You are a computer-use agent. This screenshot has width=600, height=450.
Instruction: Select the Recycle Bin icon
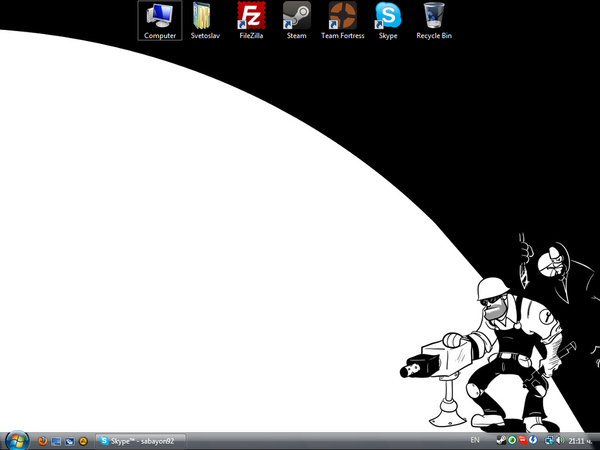(x=434, y=20)
